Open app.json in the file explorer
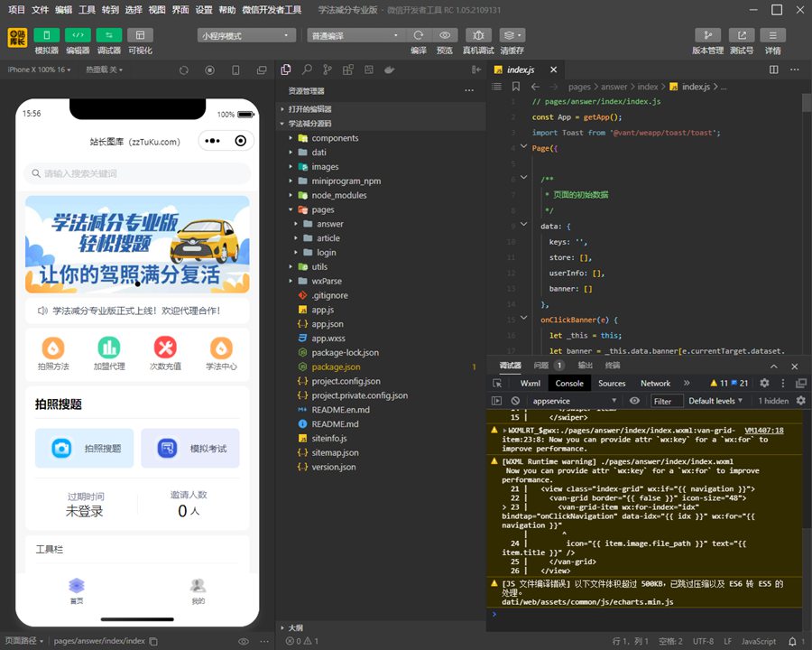The width and height of the screenshot is (812, 650). tap(328, 324)
